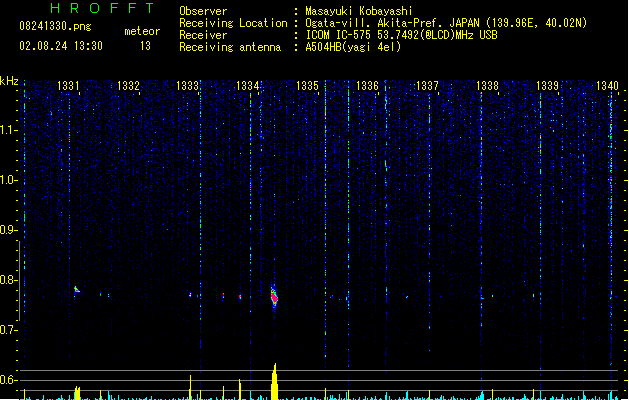Click the 'Receiving Location' label
Screen dimensions: 629x400
(233, 23)
